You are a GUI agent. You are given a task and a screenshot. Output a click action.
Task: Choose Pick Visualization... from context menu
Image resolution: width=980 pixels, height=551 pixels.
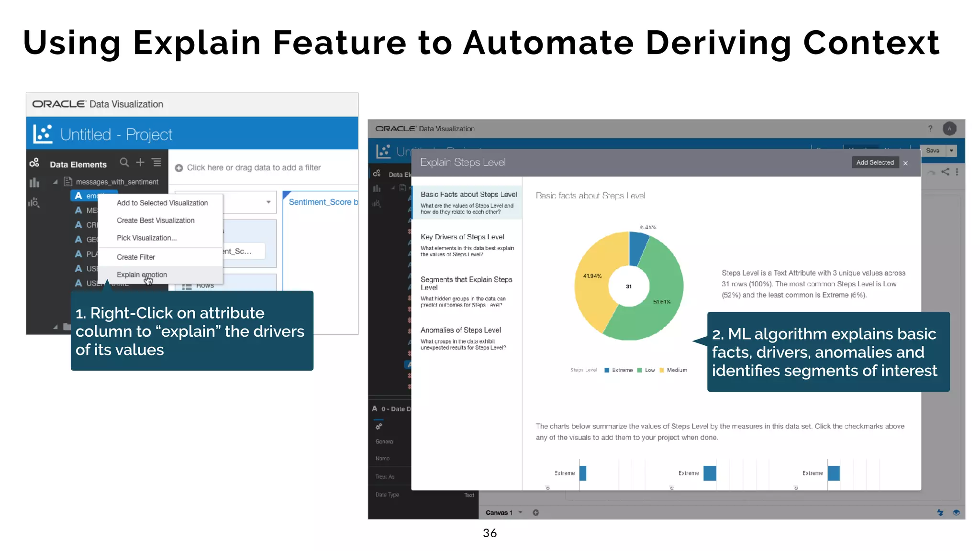(x=146, y=238)
